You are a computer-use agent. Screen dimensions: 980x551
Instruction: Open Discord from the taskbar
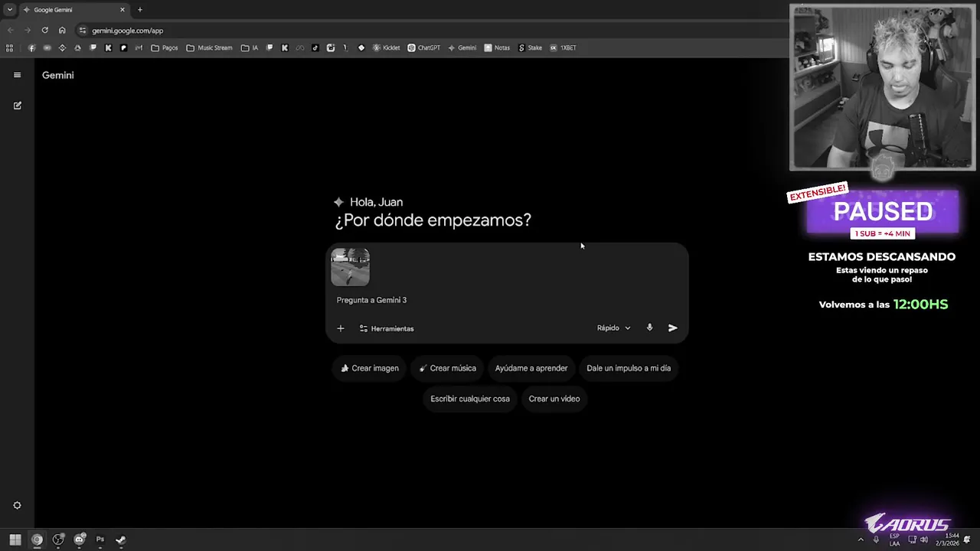pyautogui.click(x=79, y=540)
